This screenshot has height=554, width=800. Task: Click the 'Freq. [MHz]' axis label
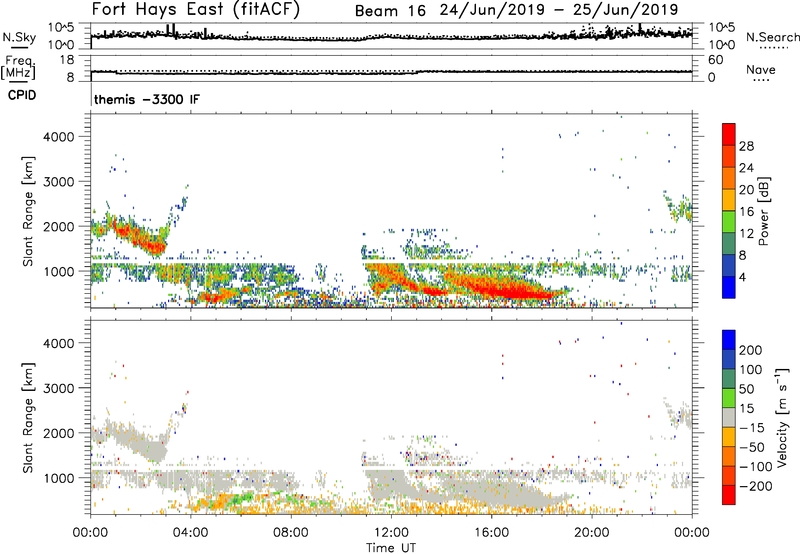pos(18,68)
